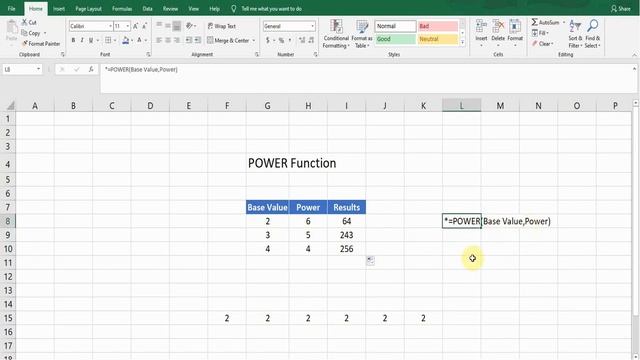The image size is (640, 360).
Task: Switch to the Page Layout tab
Action: click(x=88, y=9)
